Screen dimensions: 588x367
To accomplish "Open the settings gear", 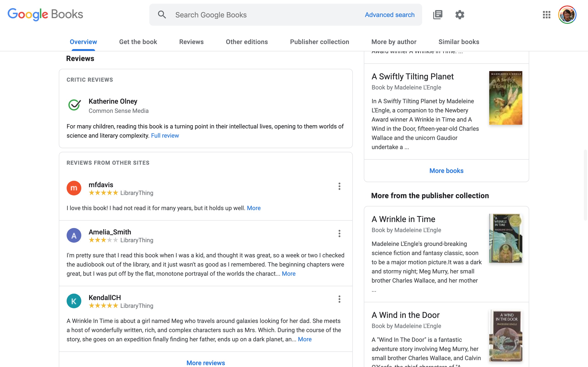I will pos(460,14).
